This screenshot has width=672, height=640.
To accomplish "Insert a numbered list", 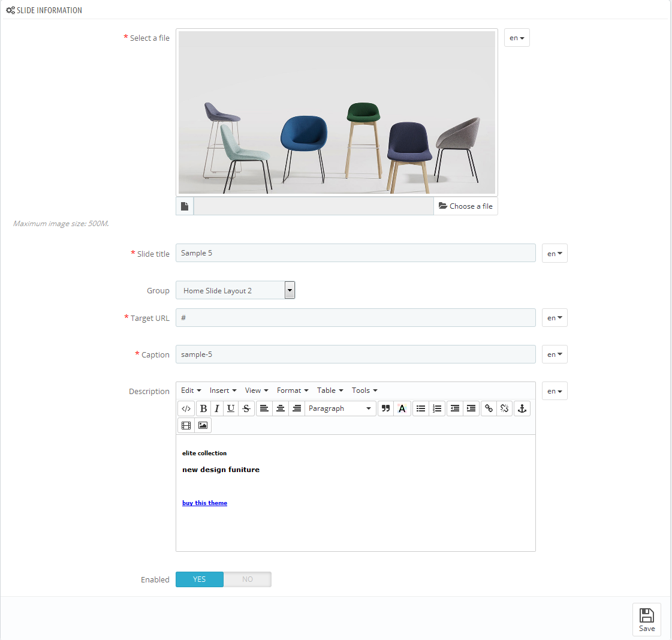I will pos(437,408).
